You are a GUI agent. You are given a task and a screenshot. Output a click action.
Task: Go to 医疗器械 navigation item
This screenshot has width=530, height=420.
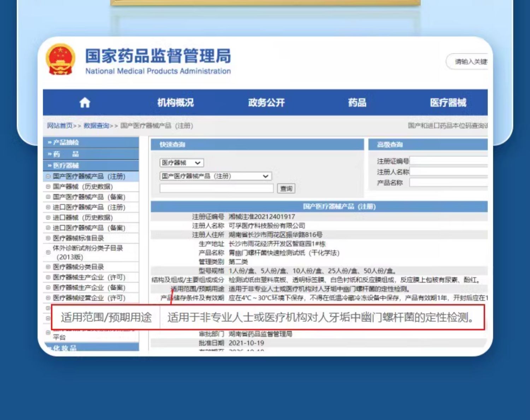[448, 103]
